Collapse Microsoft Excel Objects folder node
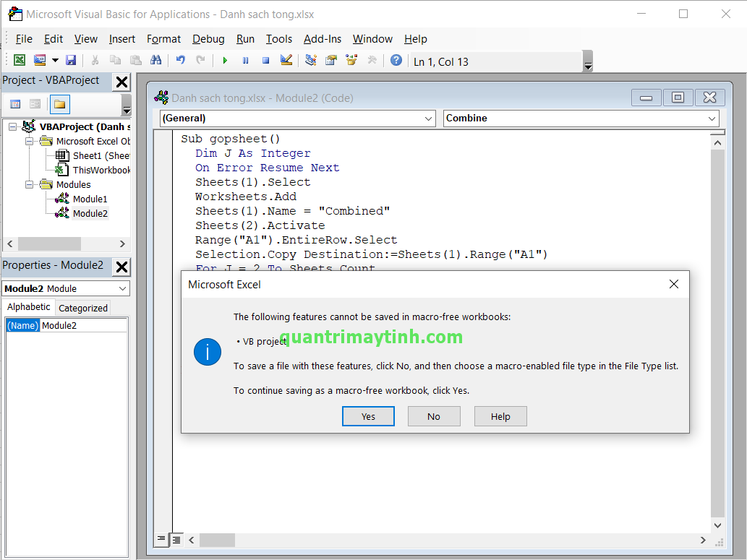This screenshot has height=560, width=747. pyautogui.click(x=29, y=142)
